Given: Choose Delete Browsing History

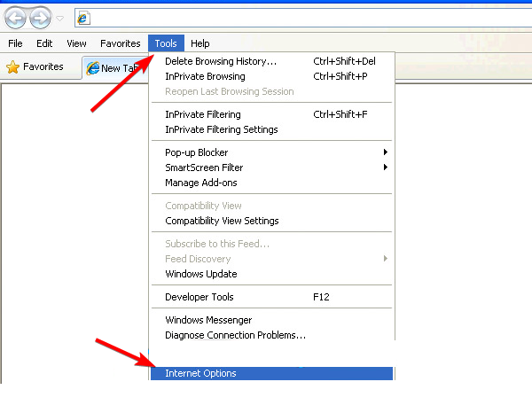Looking at the screenshot, I should point(272,61).
